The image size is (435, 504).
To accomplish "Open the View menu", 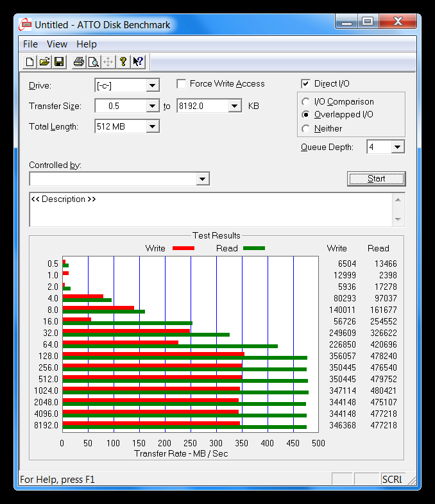I will pyautogui.click(x=57, y=44).
